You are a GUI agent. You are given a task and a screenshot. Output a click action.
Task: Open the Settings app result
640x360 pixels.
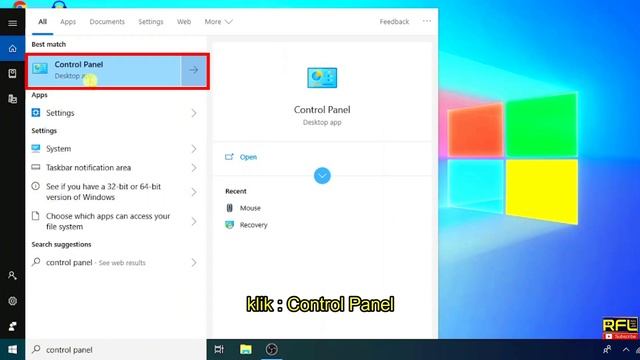tap(116, 113)
